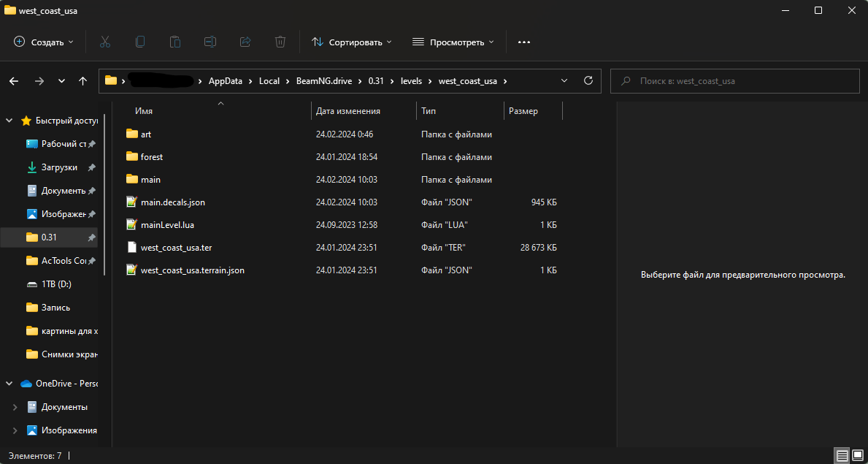This screenshot has height=464, width=868.
Task: Sort by the Дата изменения column header
Action: pos(348,111)
